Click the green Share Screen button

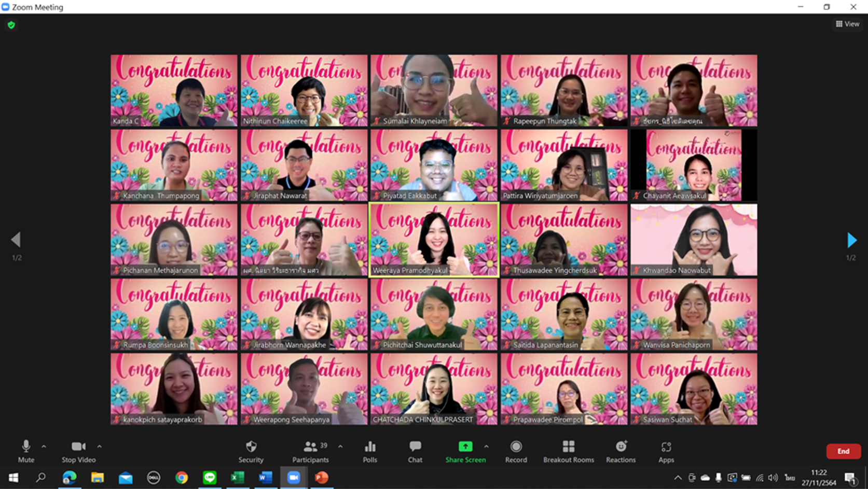(x=465, y=451)
